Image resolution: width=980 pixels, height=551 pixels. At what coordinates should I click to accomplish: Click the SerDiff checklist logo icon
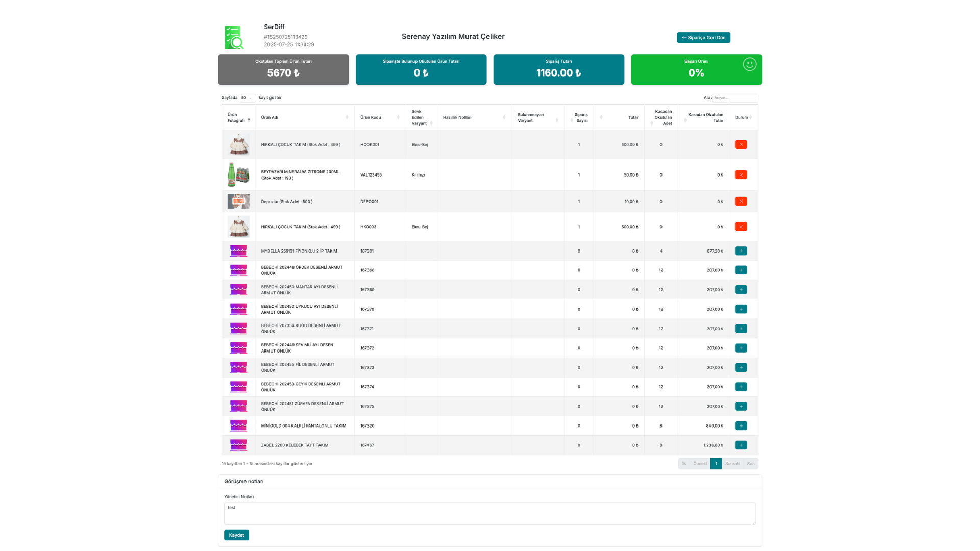pyautogui.click(x=234, y=37)
